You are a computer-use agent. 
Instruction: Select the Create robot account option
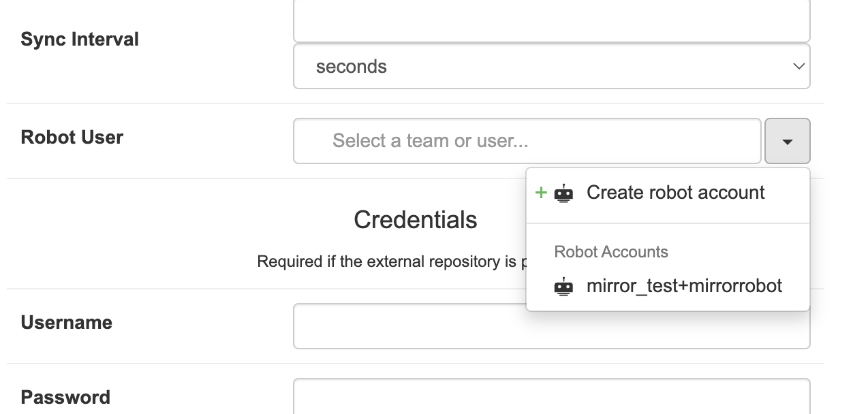(675, 193)
